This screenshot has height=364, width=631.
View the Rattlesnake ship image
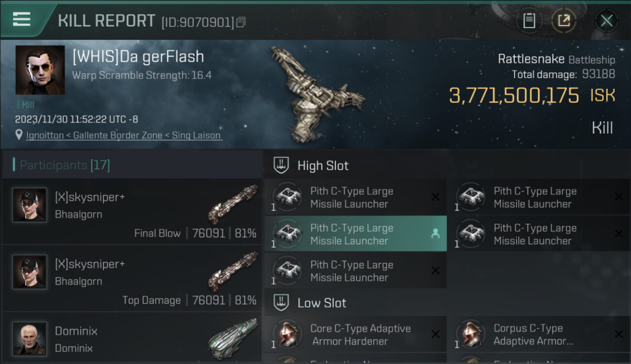coord(316,92)
